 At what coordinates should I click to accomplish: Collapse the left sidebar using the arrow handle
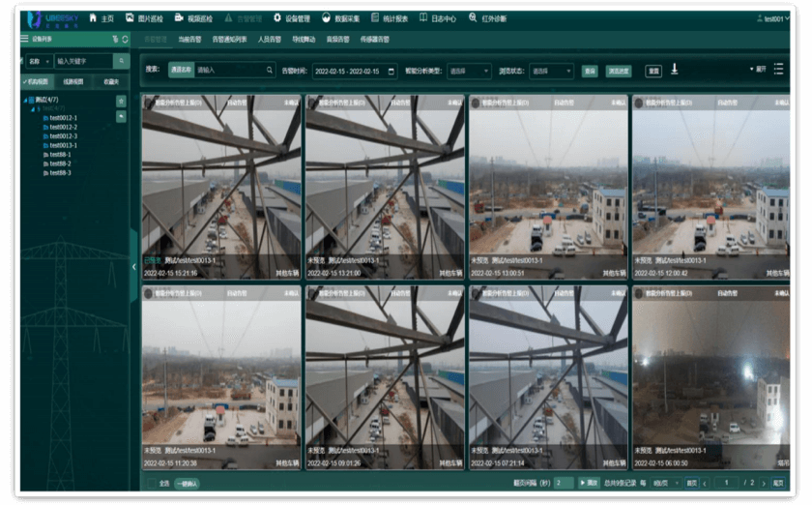coord(133,266)
